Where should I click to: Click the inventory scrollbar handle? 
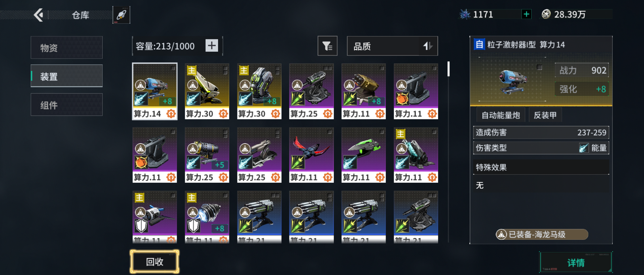448,69
